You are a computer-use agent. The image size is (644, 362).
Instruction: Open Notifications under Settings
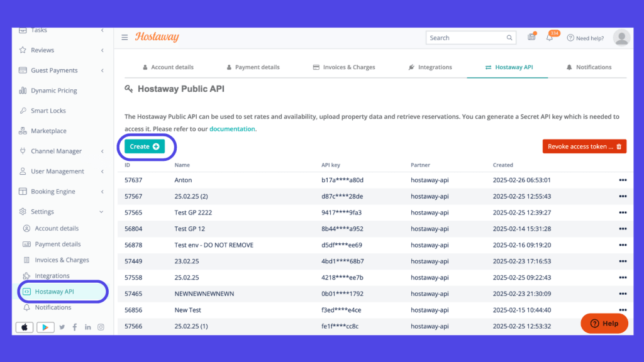[x=53, y=307]
